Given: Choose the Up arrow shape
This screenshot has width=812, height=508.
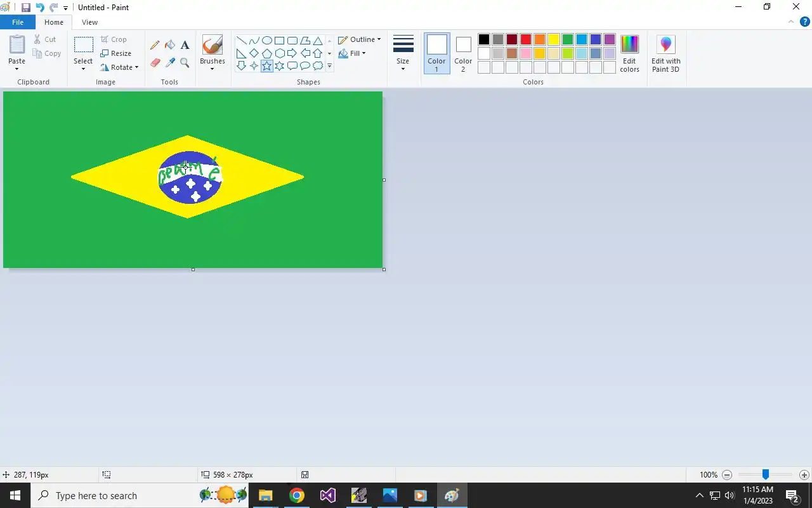Looking at the screenshot, I should coord(318,53).
